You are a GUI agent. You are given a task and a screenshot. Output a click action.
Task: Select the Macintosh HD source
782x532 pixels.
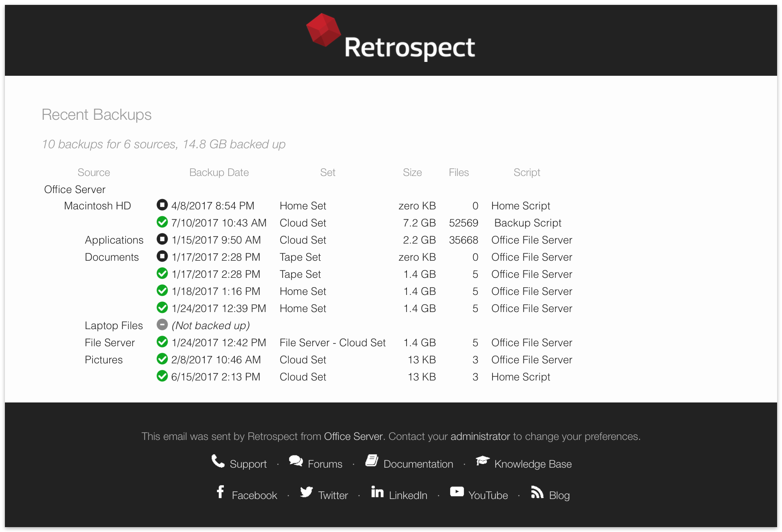[x=97, y=206]
